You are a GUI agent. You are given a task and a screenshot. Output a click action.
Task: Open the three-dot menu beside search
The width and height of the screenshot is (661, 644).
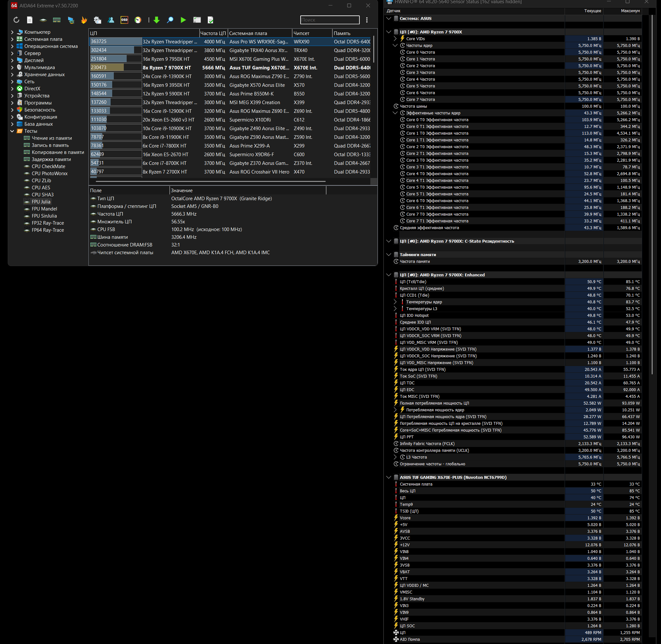pyautogui.click(x=367, y=20)
